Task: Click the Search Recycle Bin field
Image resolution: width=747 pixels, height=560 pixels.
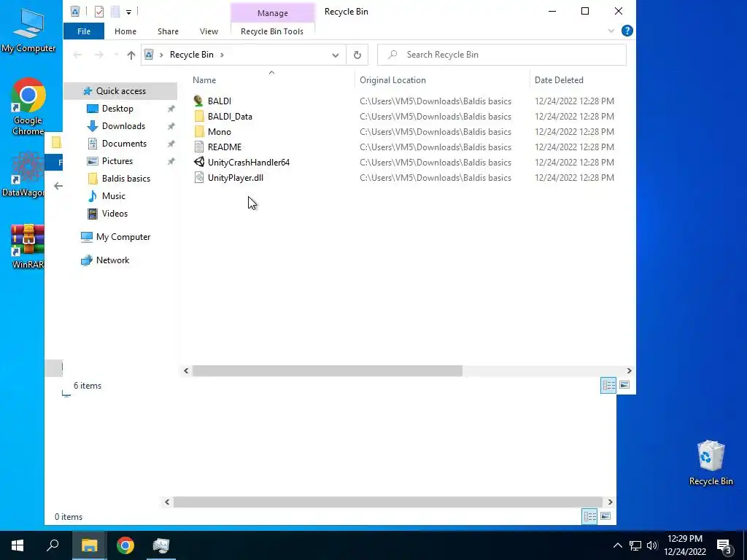Action: [x=502, y=55]
